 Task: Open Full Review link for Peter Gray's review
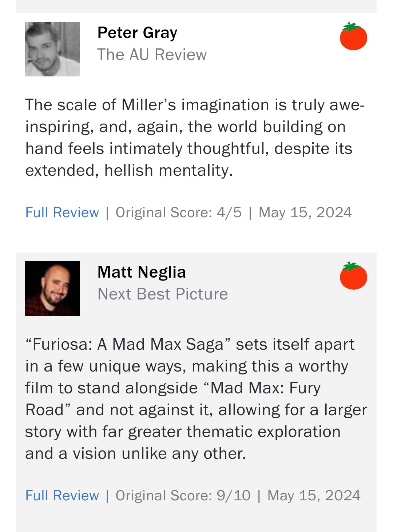pyautogui.click(x=62, y=213)
